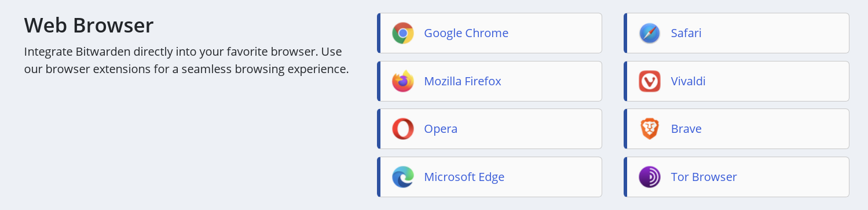Follow the Tor Browser text link
This screenshot has height=210, width=868.
(704, 177)
